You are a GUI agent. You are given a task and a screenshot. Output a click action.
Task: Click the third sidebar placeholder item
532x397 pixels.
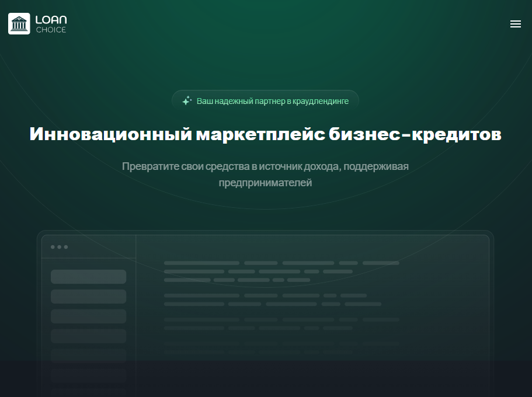click(x=88, y=316)
